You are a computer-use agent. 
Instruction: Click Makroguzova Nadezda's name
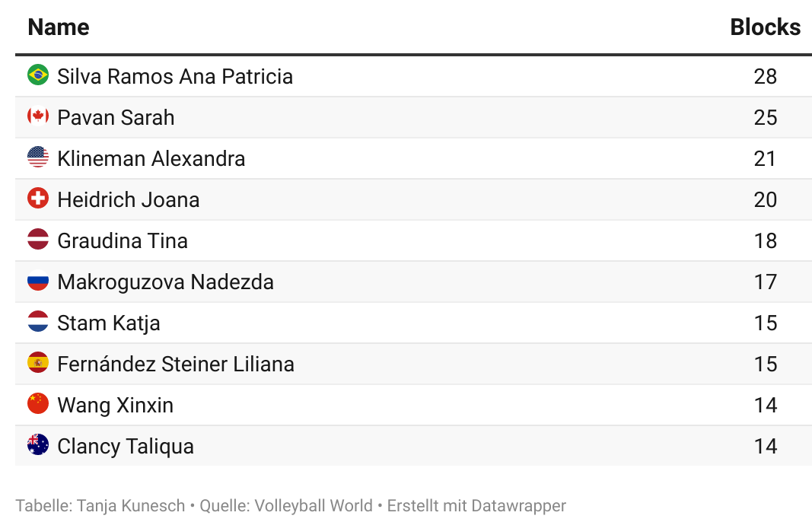165,282
